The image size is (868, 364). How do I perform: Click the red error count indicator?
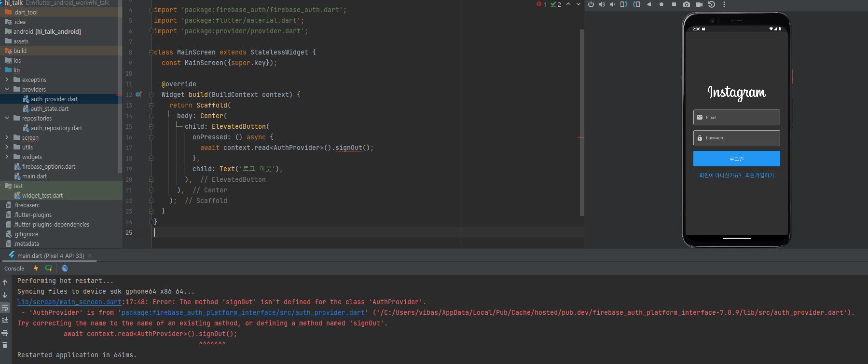(541, 4)
